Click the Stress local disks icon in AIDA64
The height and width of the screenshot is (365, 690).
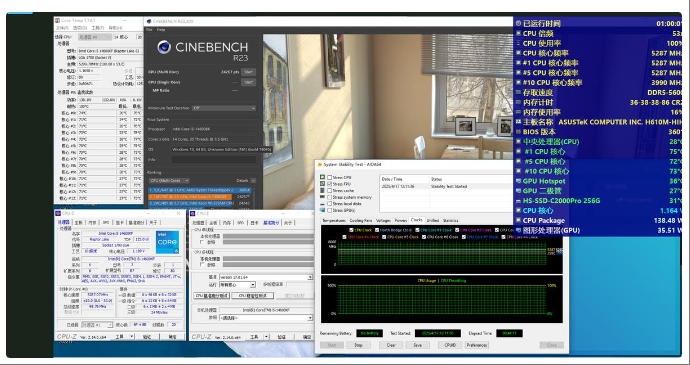(323, 204)
